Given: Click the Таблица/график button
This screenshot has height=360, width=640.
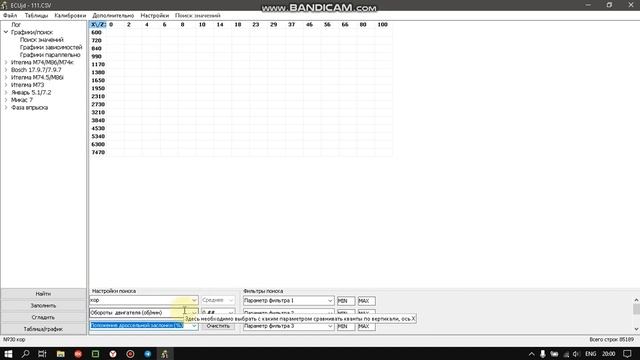Looking at the screenshot, I should [43, 329].
